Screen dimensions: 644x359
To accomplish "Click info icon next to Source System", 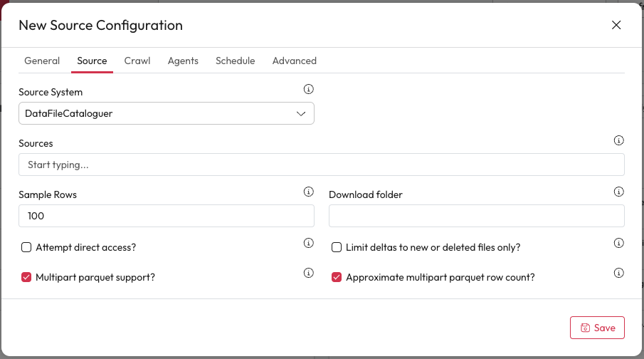I will tap(309, 89).
